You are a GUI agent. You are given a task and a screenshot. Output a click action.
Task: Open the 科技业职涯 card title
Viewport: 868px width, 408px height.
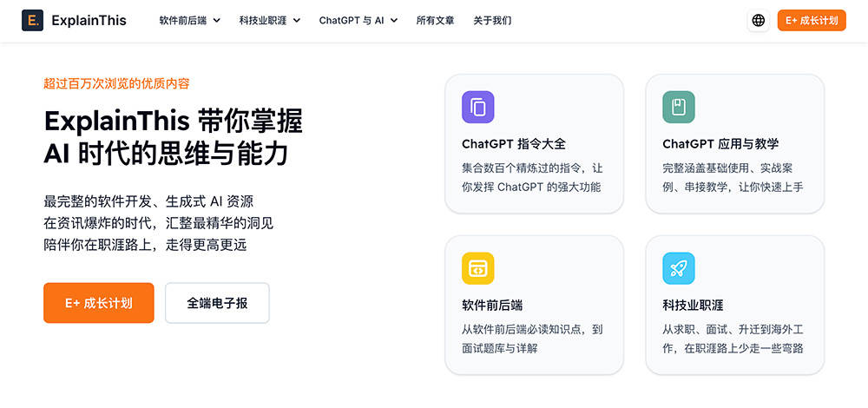click(x=693, y=305)
